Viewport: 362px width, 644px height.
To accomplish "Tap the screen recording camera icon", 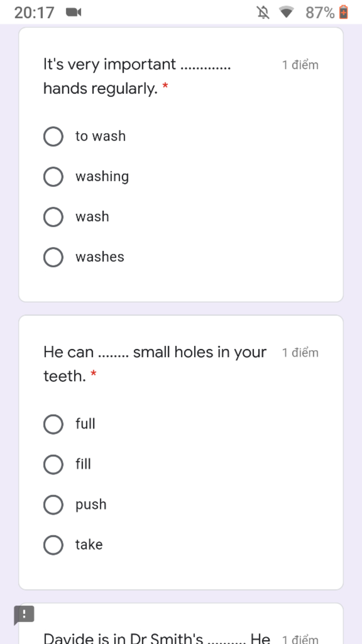I will [x=74, y=13].
